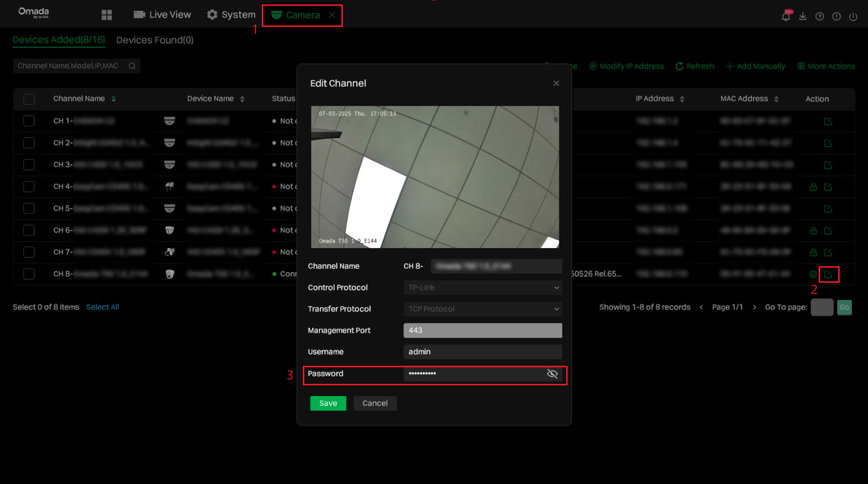868x484 pixels.
Task: Click Modify IP Address
Action: [626, 66]
